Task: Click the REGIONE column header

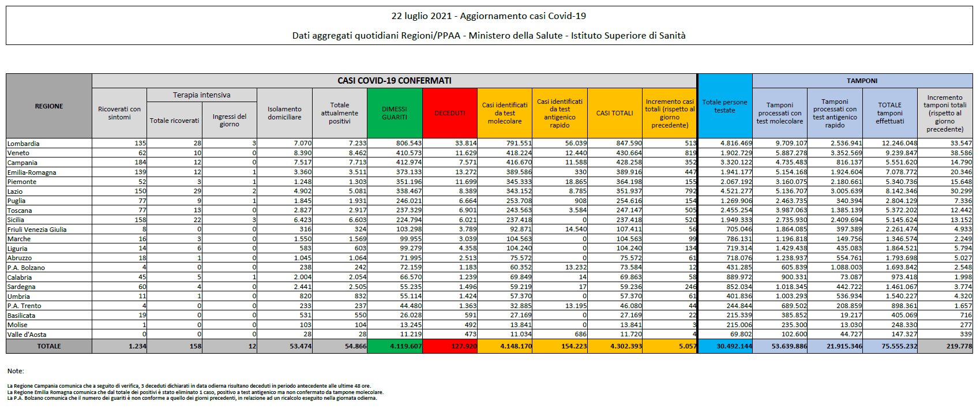Action: point(49,106)
